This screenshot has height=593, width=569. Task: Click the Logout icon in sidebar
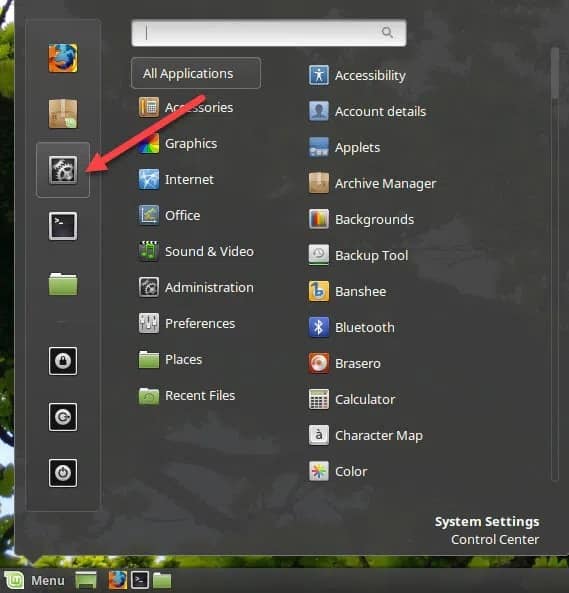click(63, 417)
